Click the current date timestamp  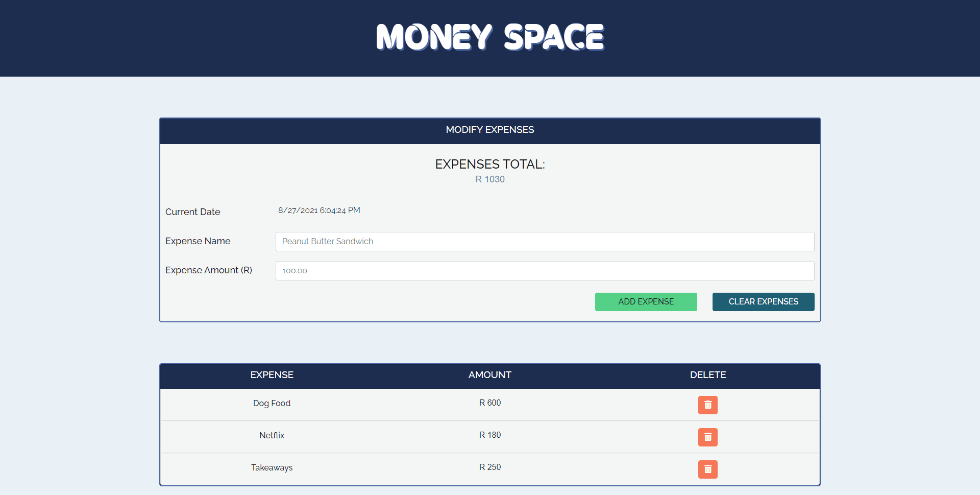coord(319,210)
